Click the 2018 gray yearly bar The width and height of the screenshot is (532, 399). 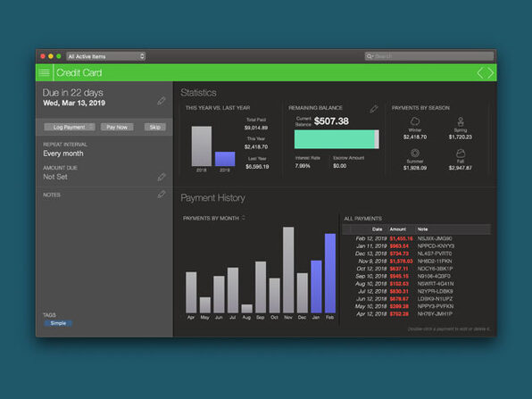coord(202,146)
